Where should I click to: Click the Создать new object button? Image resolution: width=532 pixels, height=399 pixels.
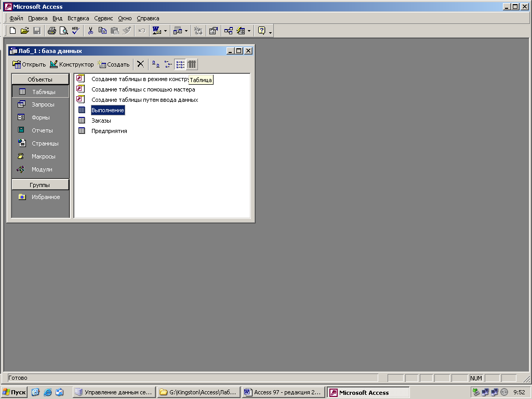pyautogui.click(x=114, y=64)
